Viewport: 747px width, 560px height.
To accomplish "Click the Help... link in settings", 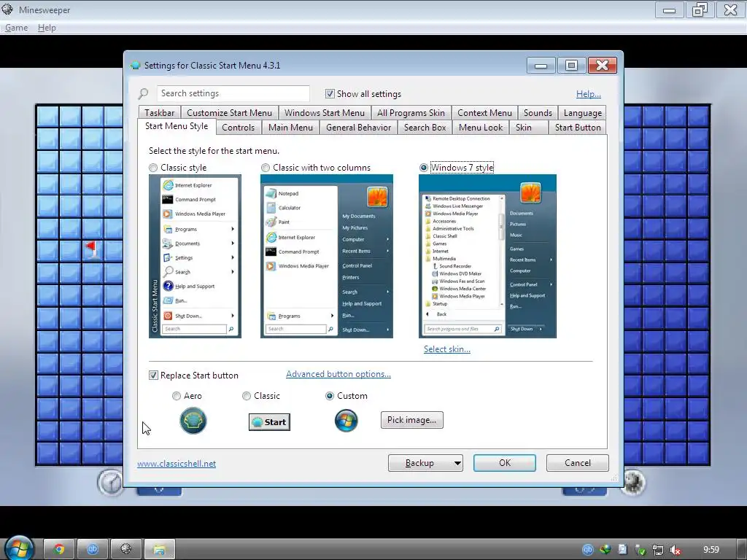I will (589, 94).
